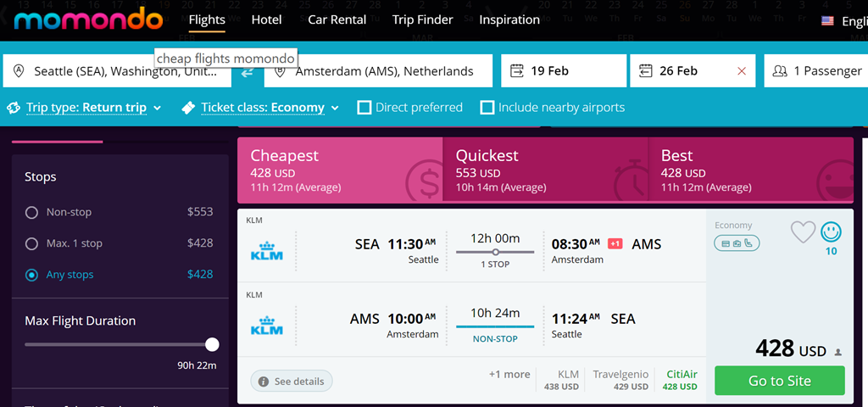The width and height of the screenshot is (868, 407).
Task: Save the KLM flight with the heart icon
Action: pos(802,231)
